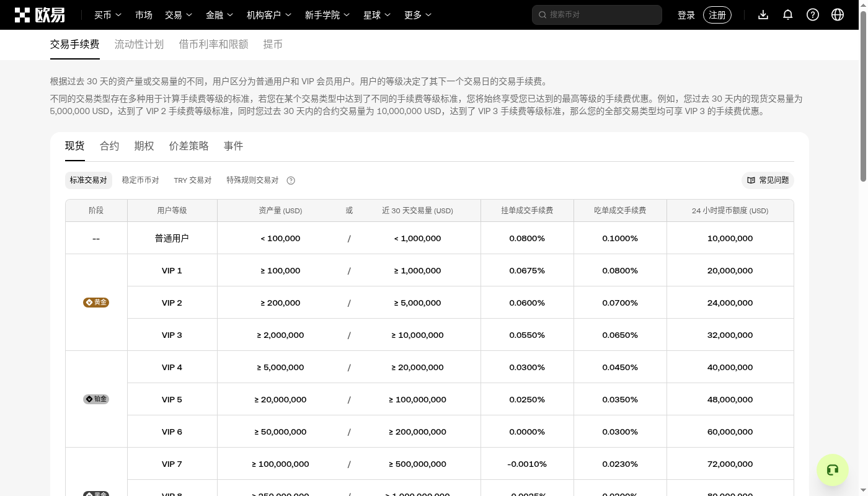Image resolution: width=868 pixels, height=496 pixels.
Task: Expand the 金融 dropdown menu
Action: coord(219,15)
